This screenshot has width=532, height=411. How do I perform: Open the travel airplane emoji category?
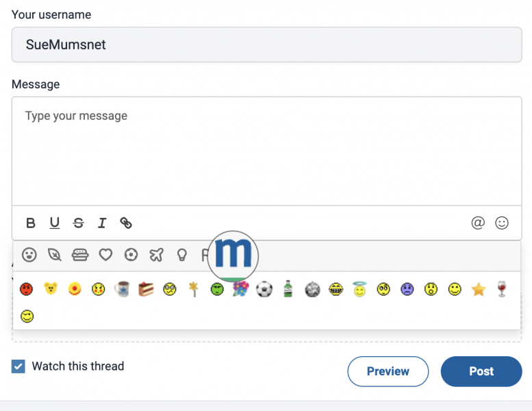click(x=156, y=255)
